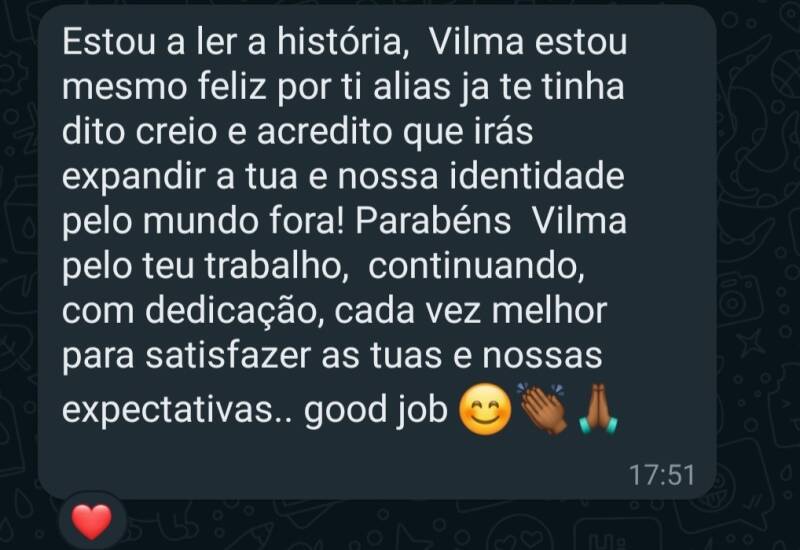Click the folded praying hands emoji

[598, 408]
